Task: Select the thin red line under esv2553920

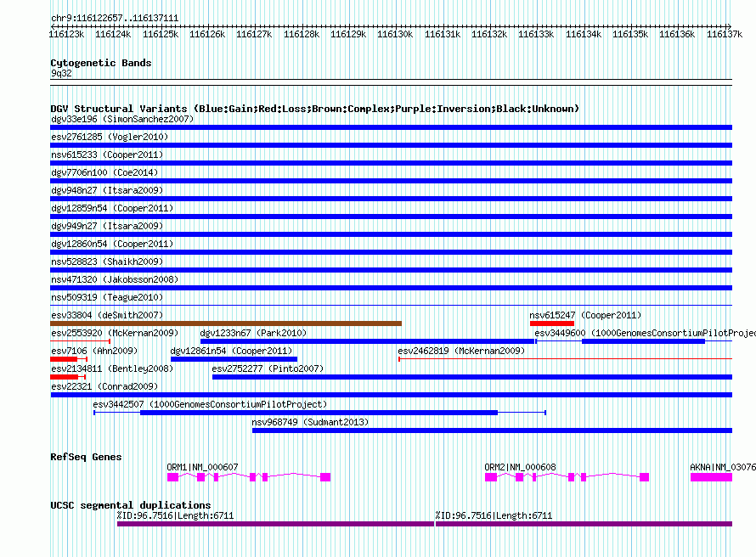Action: click(80, 341)
